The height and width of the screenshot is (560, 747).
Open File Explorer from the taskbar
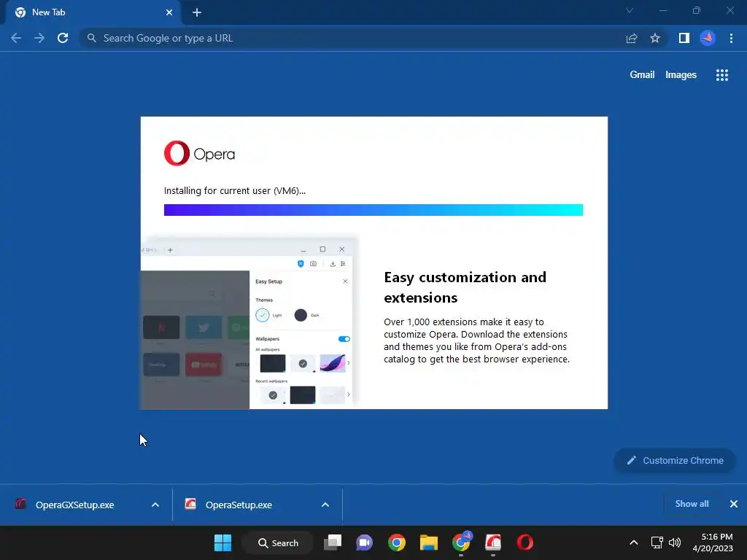(429, 542)
